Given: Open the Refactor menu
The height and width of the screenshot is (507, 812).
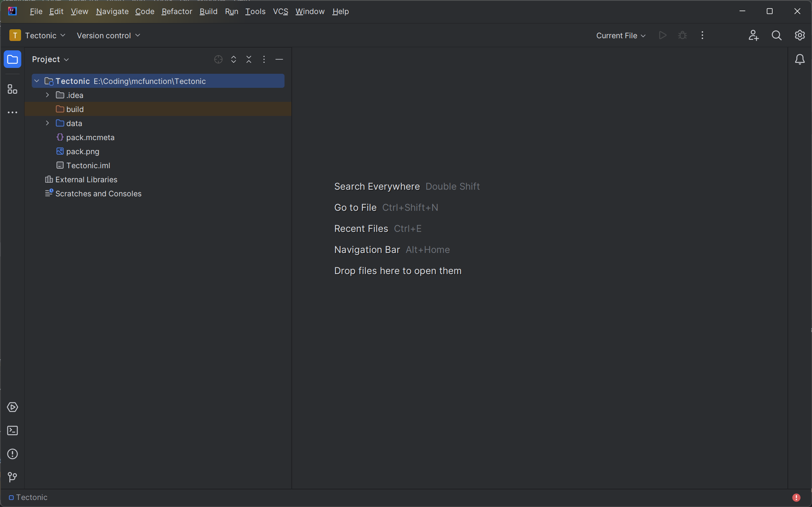Looking at the screenshot, I should click(x=177, y=11).
